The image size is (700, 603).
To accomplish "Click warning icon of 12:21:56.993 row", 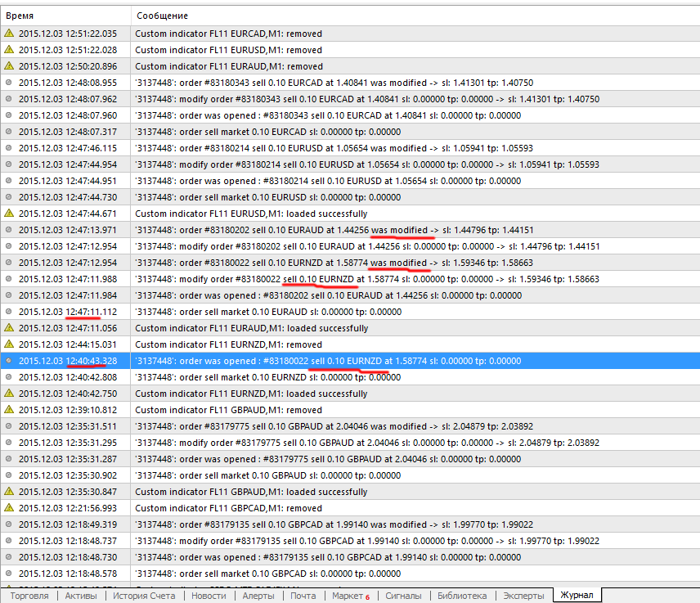I will point(9,508).
